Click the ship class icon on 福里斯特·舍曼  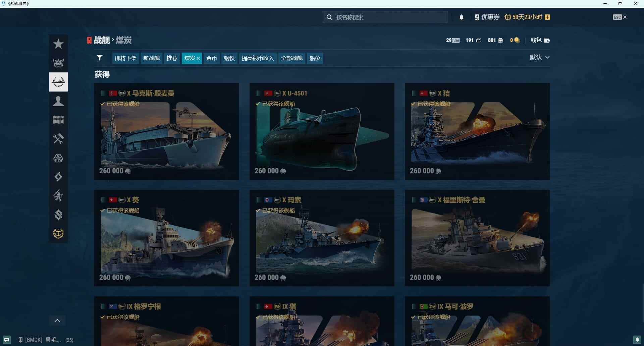tap(433, 200)
